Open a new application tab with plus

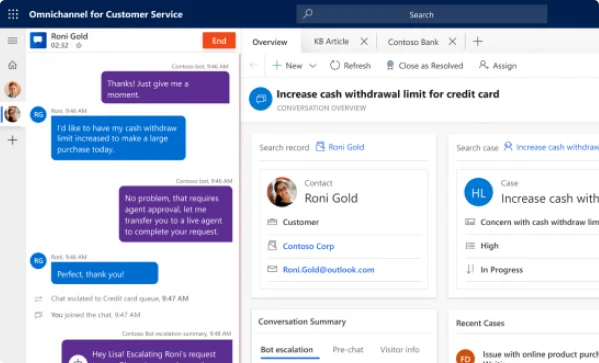[478, 41]
